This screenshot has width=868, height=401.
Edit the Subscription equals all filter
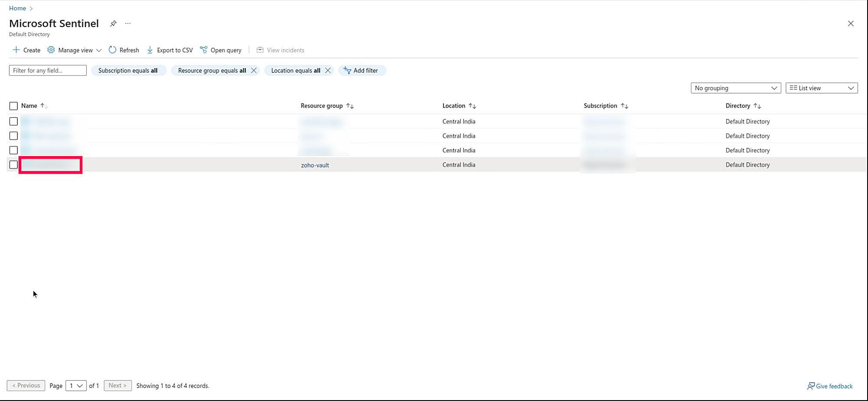[x=128, y=70]
